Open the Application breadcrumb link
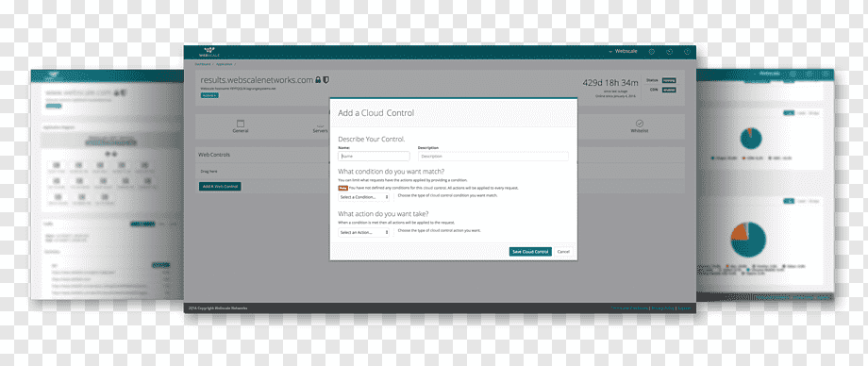Screen dimensions: 868x366 [225, 64]
